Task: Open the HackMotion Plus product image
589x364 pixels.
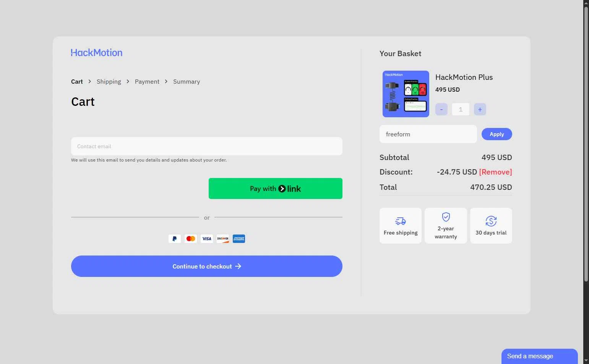Action: [x=406, y=94]
